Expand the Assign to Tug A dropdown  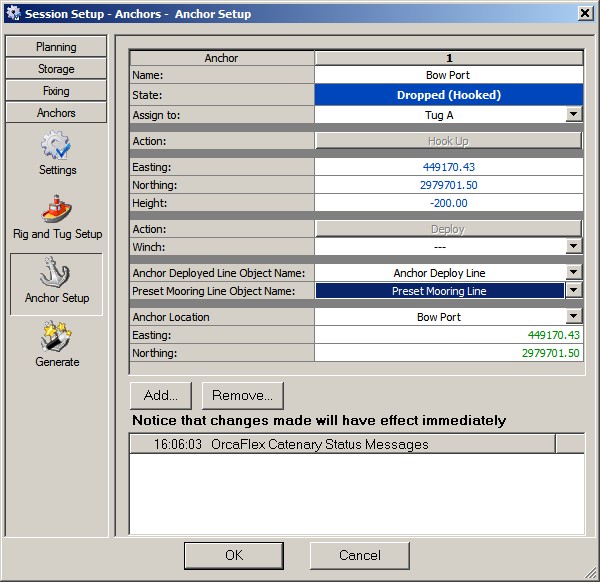click(573, 115)
